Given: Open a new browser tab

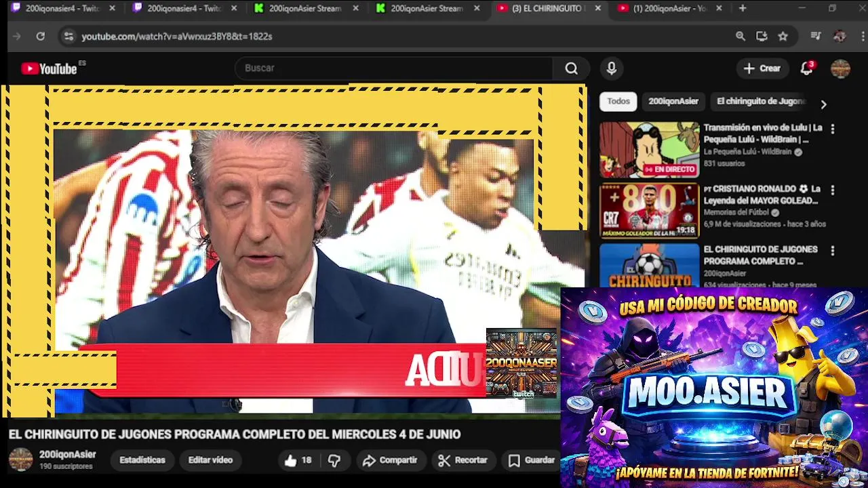Looking at the screenshot, I should click(743, 8).
